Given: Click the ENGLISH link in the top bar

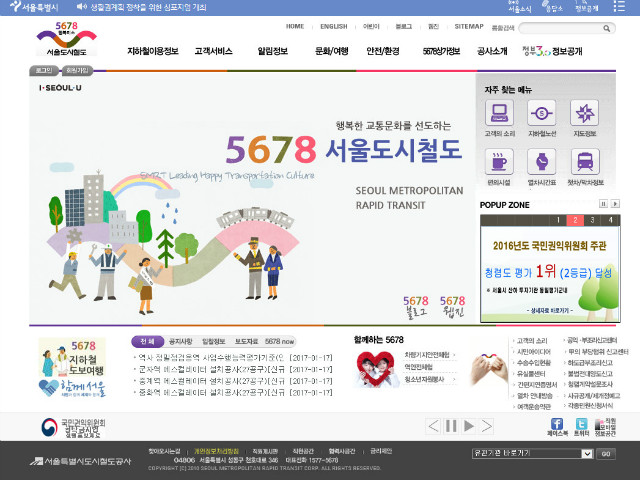Looking at the screenshot, I should coord(334,26).
